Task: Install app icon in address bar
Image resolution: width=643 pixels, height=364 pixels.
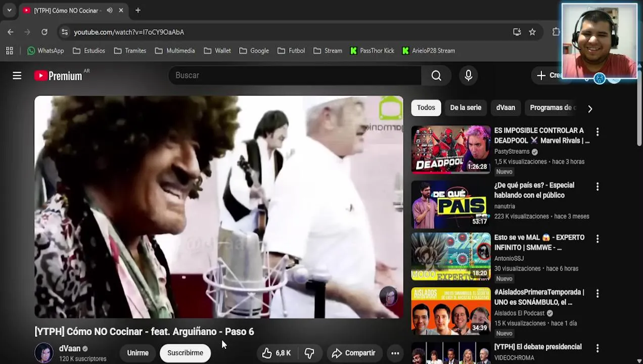Action: click(x=517, y=32)
